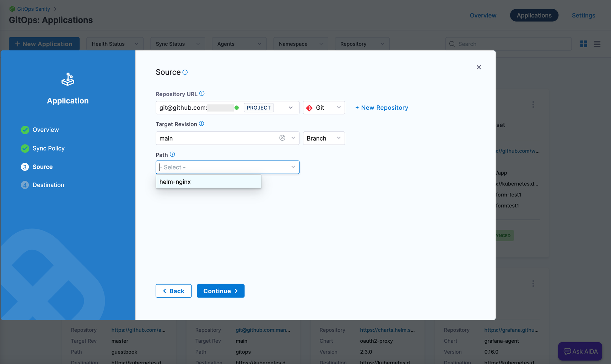Go to the Sync Policy wizard step

(48, 148)
